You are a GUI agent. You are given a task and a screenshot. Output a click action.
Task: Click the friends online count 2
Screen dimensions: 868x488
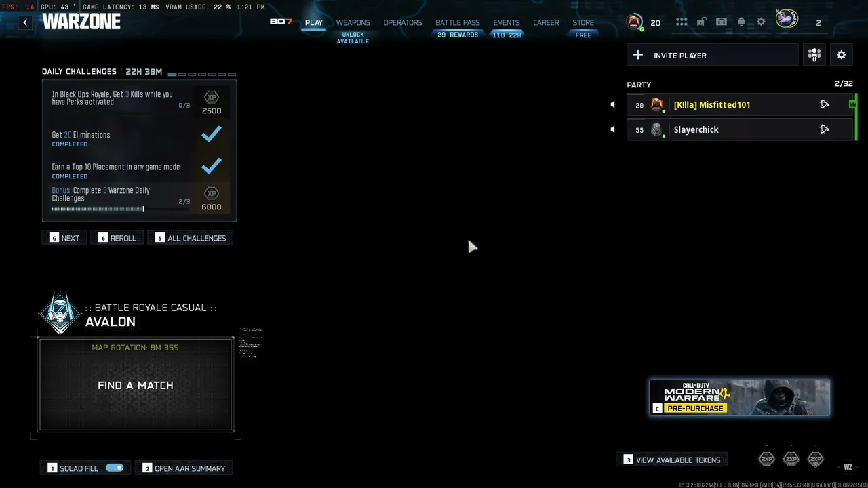coord(818,23)
